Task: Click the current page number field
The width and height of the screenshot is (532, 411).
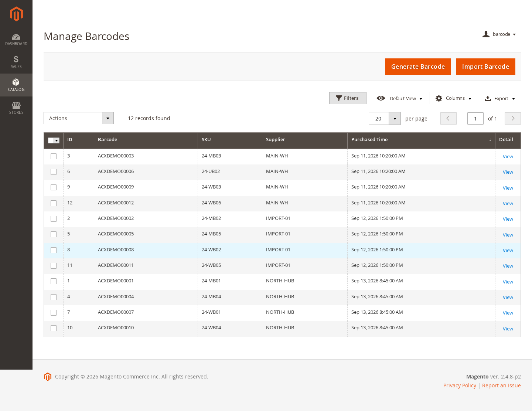Action: pos(475,118)
